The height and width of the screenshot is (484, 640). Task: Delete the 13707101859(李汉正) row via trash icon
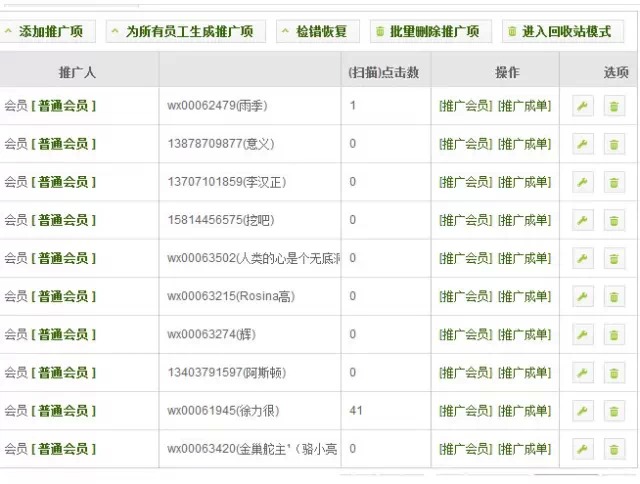point(614,182)
